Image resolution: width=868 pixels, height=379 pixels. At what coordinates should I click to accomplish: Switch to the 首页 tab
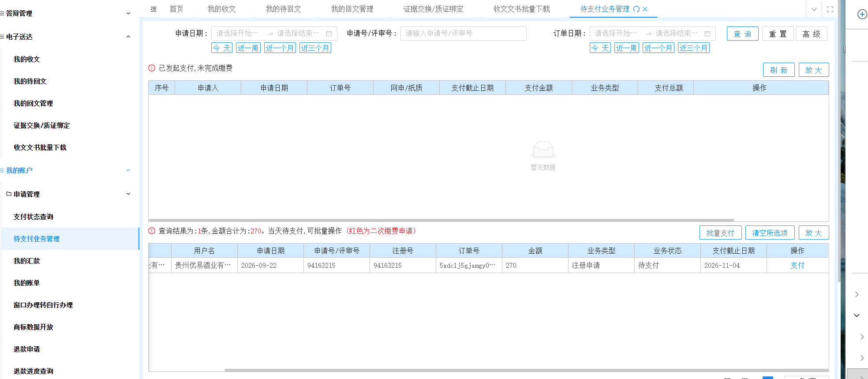click(x=176, y=9)
